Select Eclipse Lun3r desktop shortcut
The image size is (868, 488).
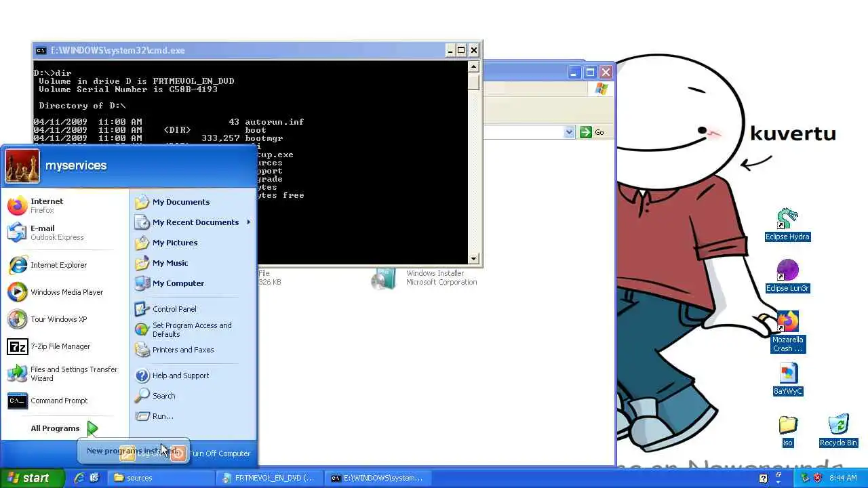tap(787, 277)
